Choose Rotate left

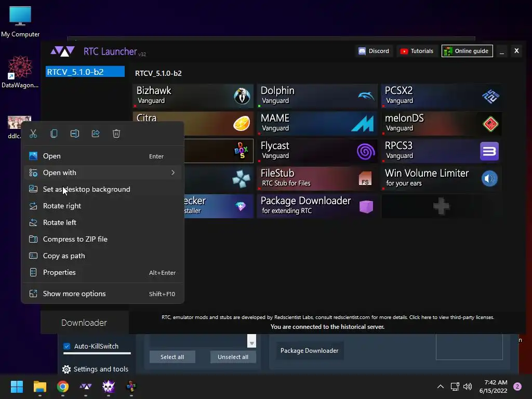click(103, 222)
